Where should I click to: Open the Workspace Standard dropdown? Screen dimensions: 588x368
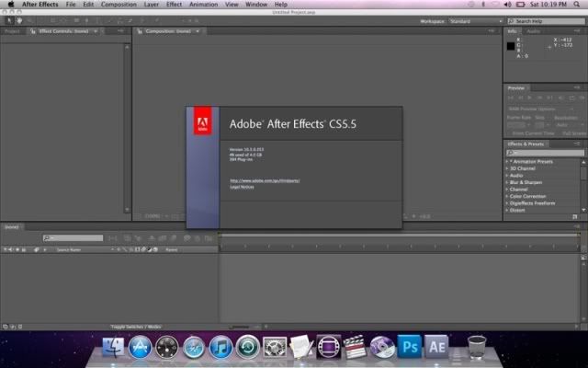[476, 21]
